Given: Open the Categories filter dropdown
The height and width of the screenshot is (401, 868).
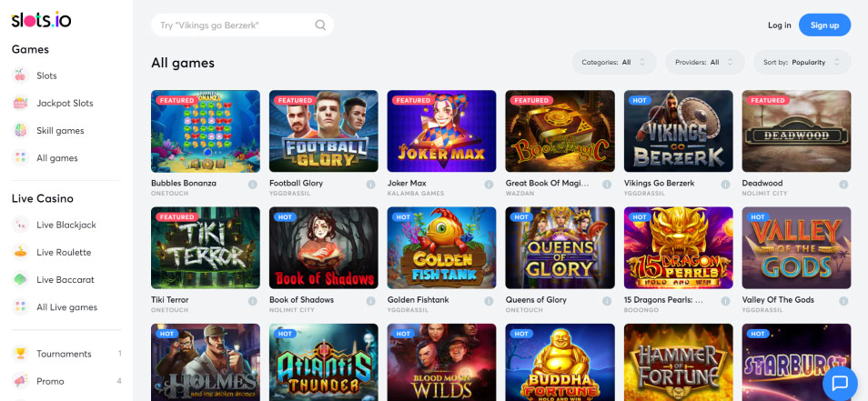Looking at the screenshot, I should point(614,63).
